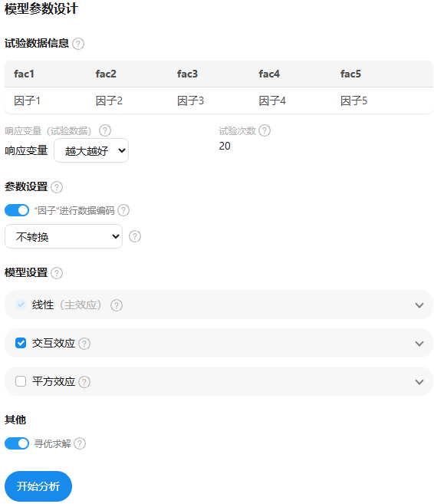Click help icon next to 试验次数
The width and height of the screenshot is (434, 504).
tap(265, 130)
